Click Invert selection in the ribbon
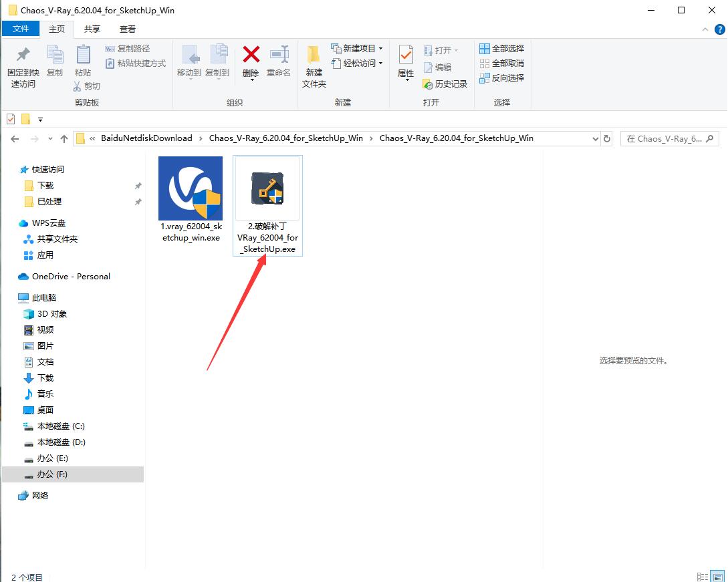728x582 pixels. 502,78
